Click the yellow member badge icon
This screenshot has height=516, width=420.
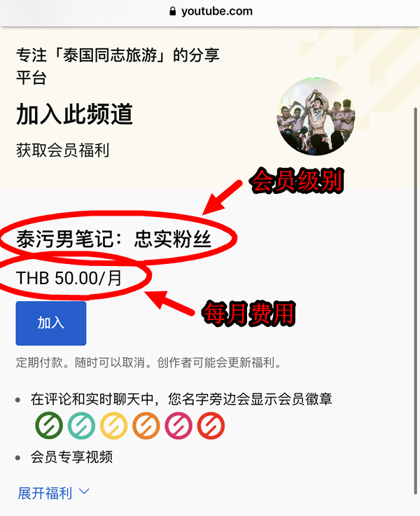click(x=114, y=426)
